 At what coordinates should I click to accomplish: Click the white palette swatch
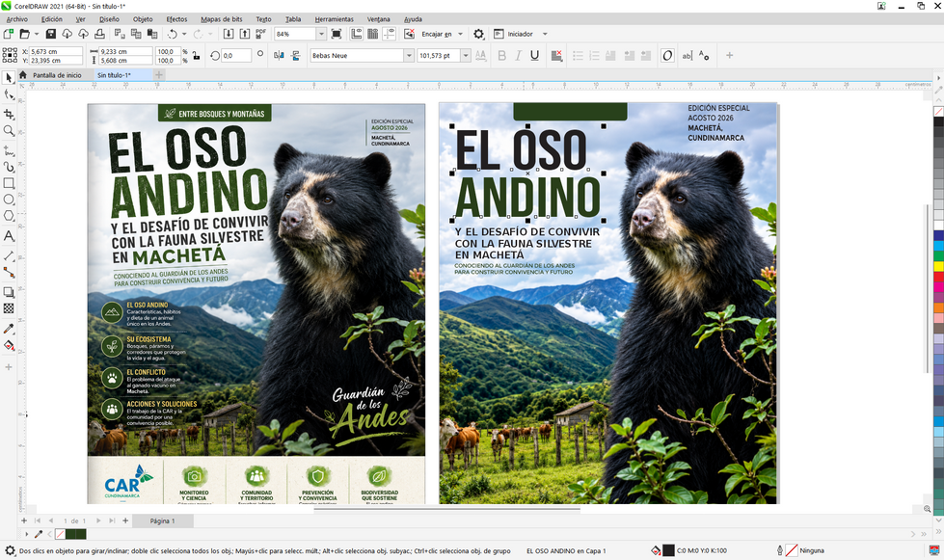pyautogui.click(x=938, y=225)
